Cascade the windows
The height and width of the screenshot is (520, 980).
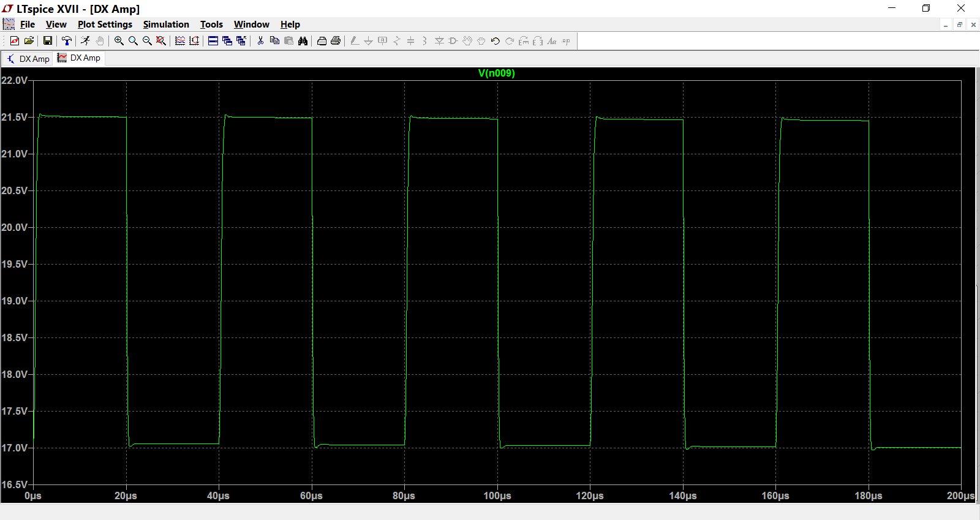click(227, 41)
